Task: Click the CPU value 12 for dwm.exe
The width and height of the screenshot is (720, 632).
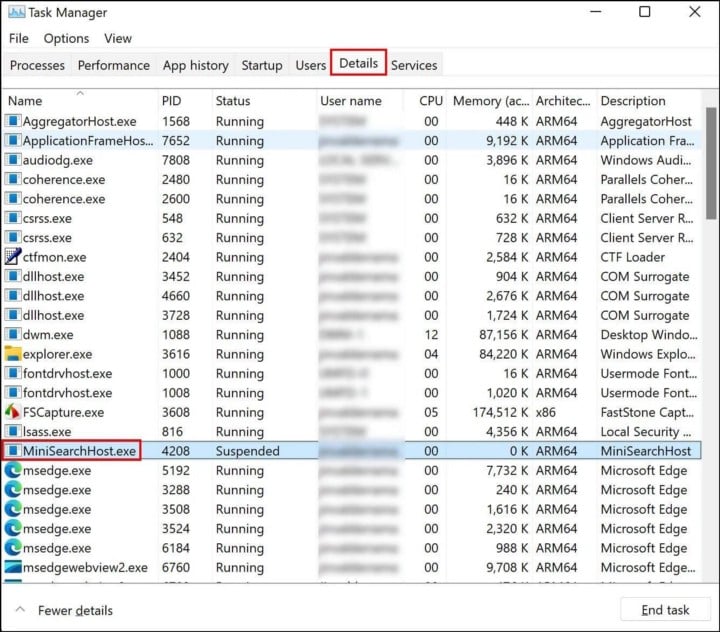Action: (x=431, y=334)
